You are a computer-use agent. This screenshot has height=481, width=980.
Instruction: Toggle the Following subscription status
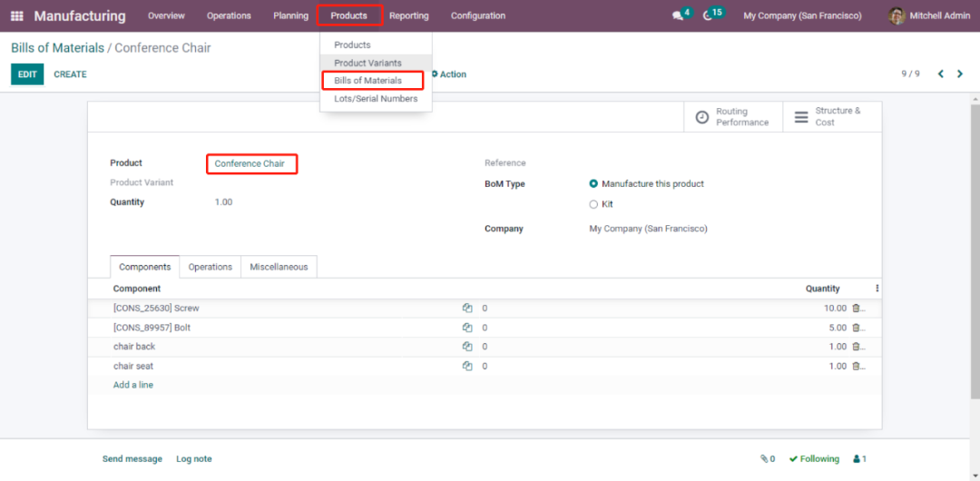pos(814,459)
